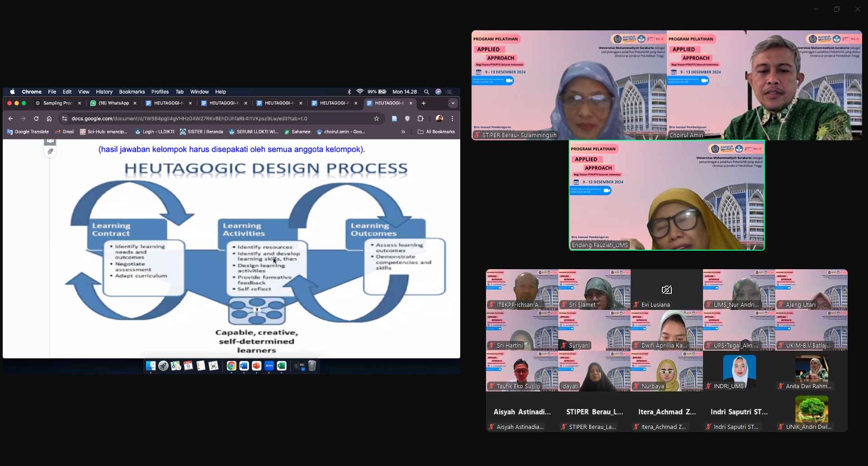Bookmark page with the star icon
868x466 pixels.
tap(377, 119)
